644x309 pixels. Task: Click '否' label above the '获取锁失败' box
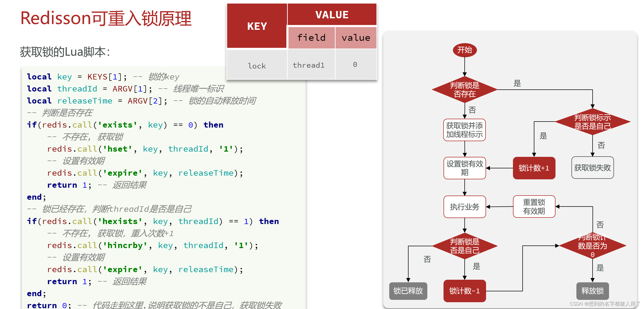click(x=601, y=145)
